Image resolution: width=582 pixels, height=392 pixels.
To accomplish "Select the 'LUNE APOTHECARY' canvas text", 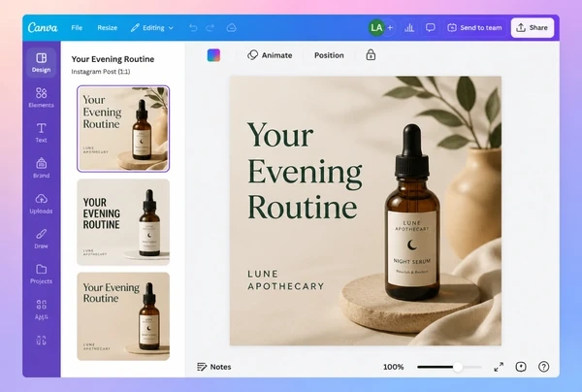I will (286, 280).
